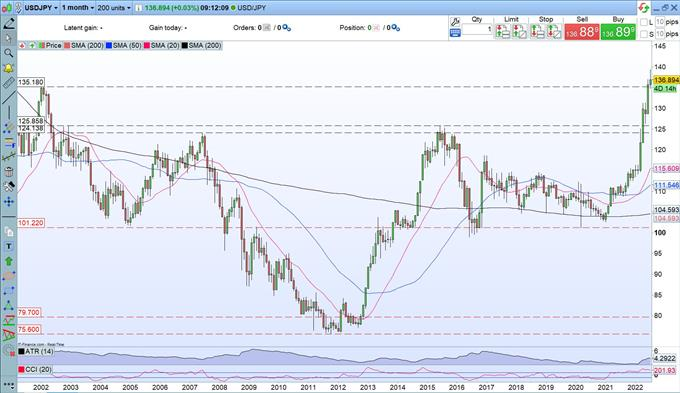Click the pink SMA (20) color swatch
The height and width of the screenshot is (393, 680).
pos(147,45)
